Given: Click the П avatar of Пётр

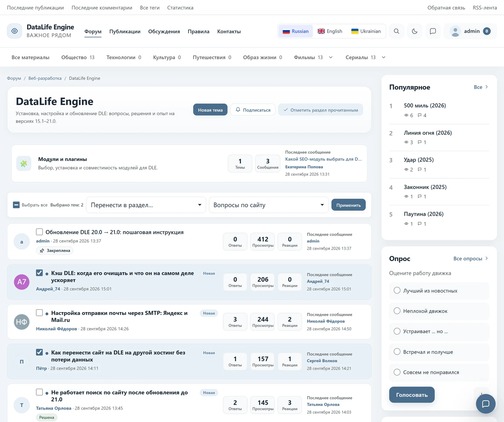Looking at the screenshot, I should (x=22, y=362).
